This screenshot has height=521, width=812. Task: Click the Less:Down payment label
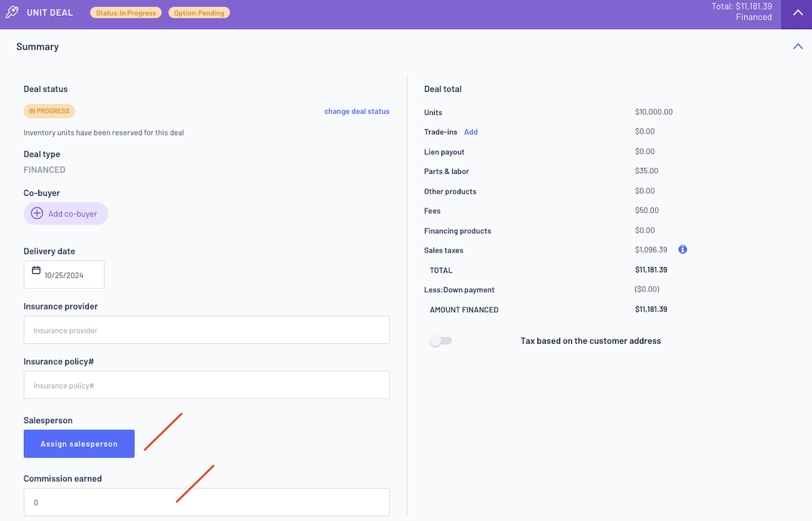tap(459, 290)
